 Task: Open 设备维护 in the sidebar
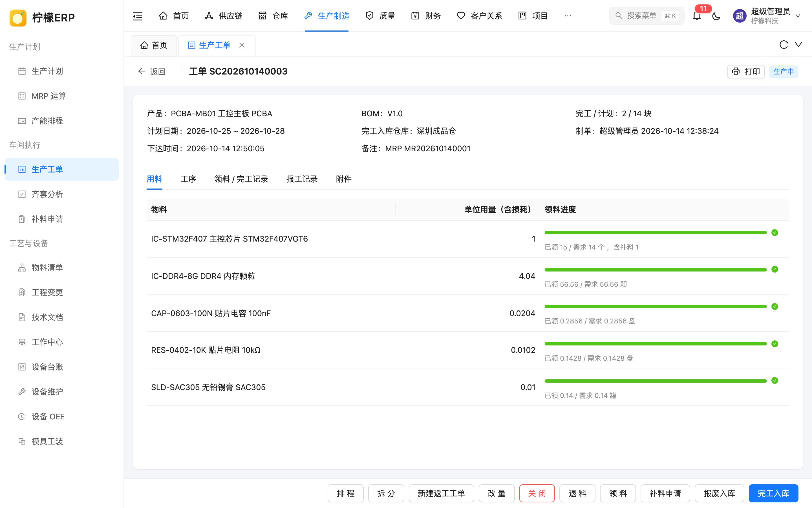tap(62, 392)
